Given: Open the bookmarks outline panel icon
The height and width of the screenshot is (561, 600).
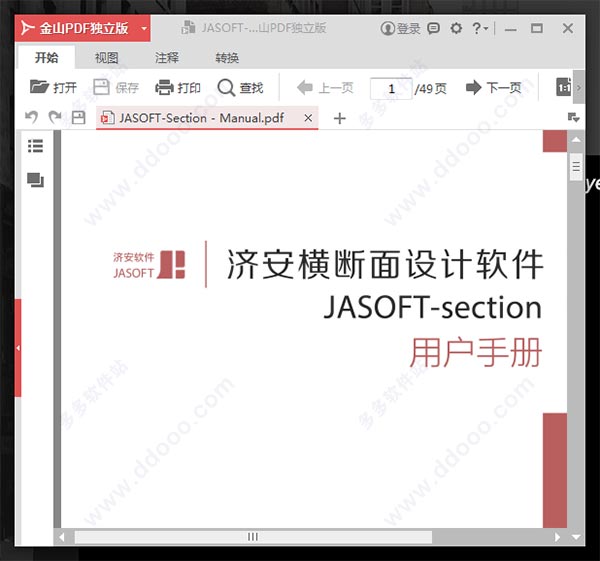Looking at the screenshot, I should pos(36,146).
